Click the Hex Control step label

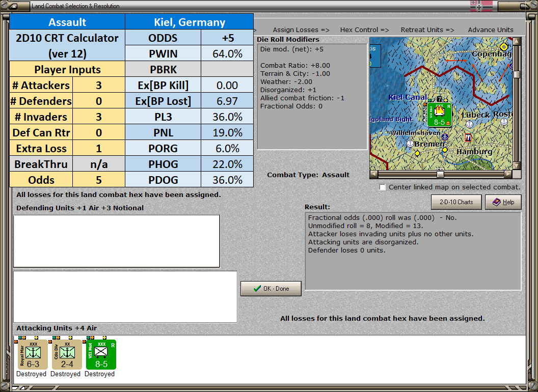[x=364, y=30]
